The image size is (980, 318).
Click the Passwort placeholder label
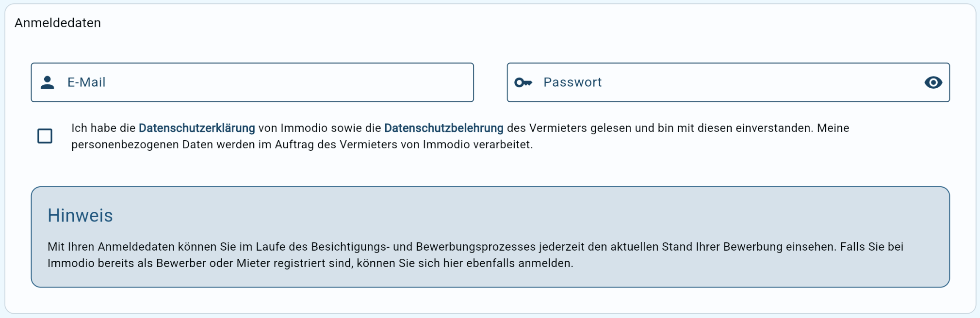(572, 82)
